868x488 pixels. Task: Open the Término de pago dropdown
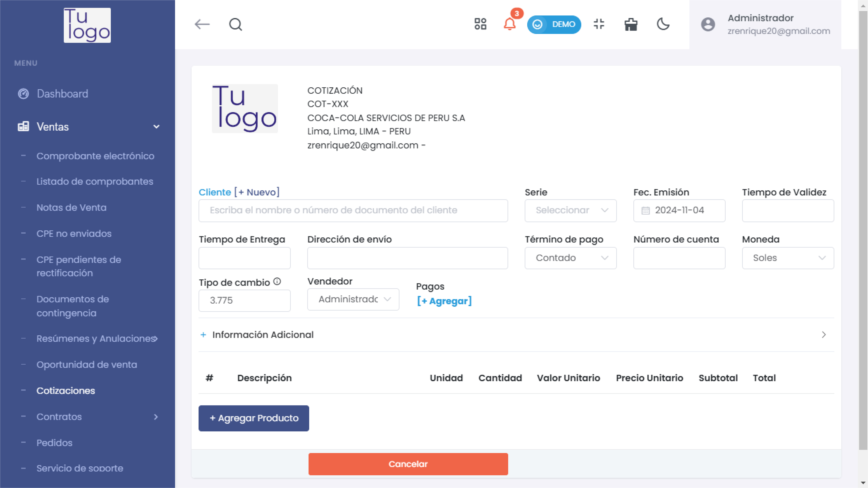pos(570,258)
